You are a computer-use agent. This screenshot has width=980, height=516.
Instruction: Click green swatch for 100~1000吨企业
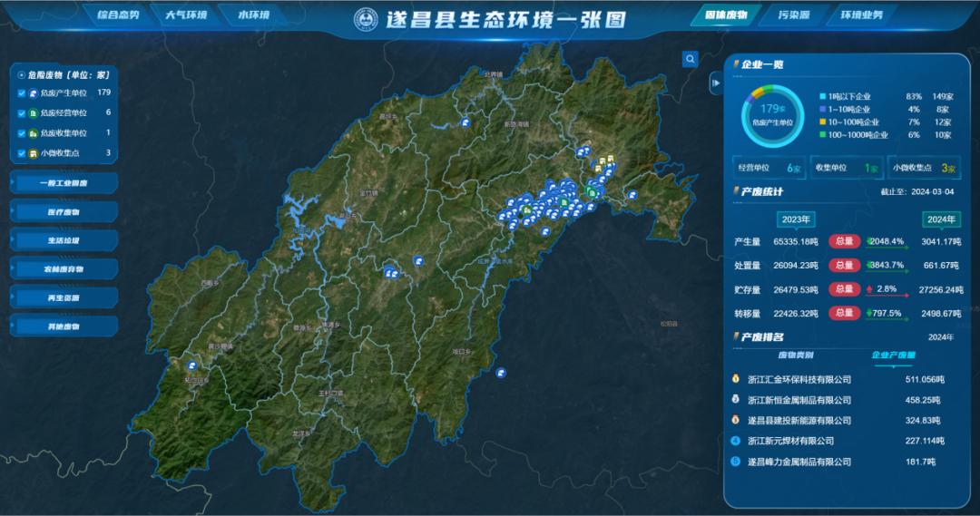[822, 134]
